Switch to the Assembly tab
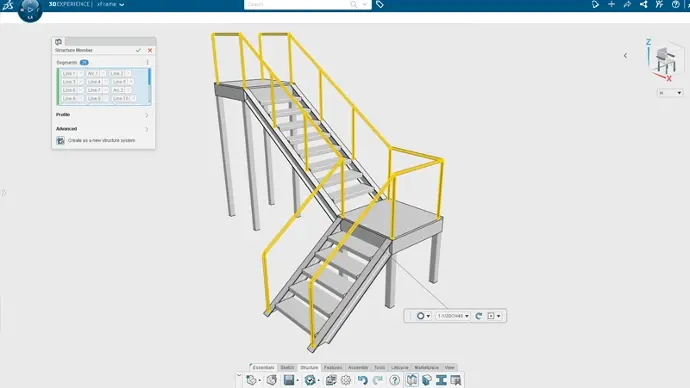Viewport: 690px width, 388px height. tap(358, 367)
